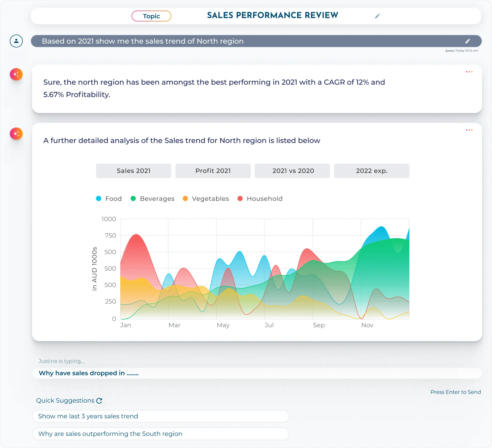492x448 pixels.
Task: Open the 2021 vs 2020 comparison tab
Action: 292,171
